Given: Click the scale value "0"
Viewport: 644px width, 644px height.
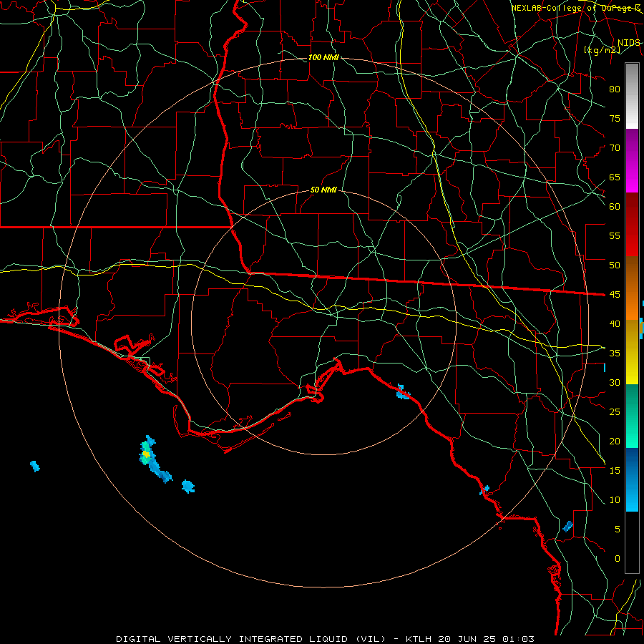Looking at the screenshot, I should click(618, 559).
